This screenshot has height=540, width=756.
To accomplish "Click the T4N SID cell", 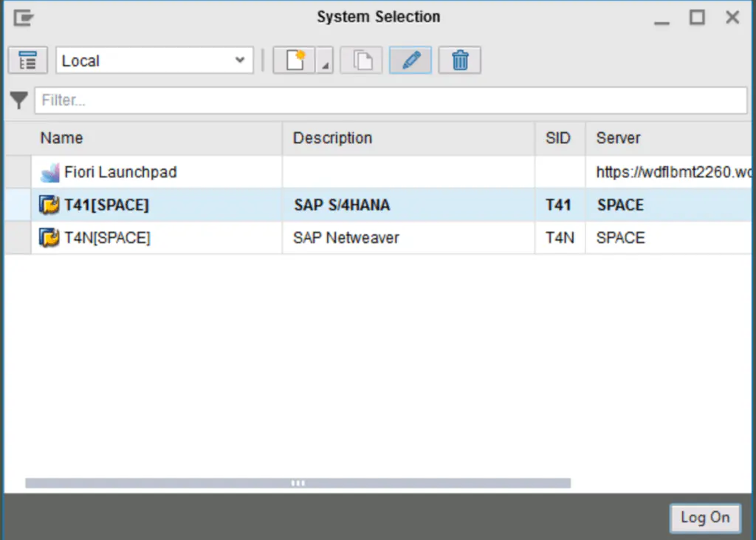I will point(560,238).
